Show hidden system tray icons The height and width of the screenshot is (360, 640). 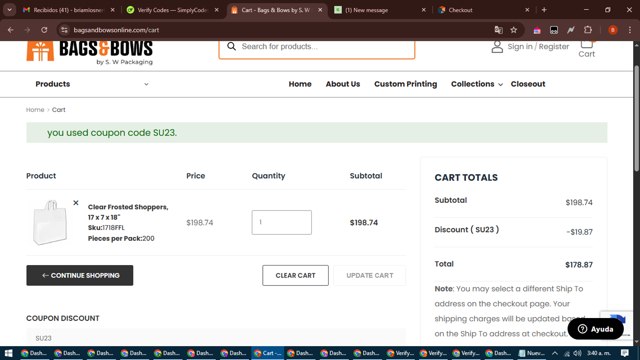coord(554,353)
